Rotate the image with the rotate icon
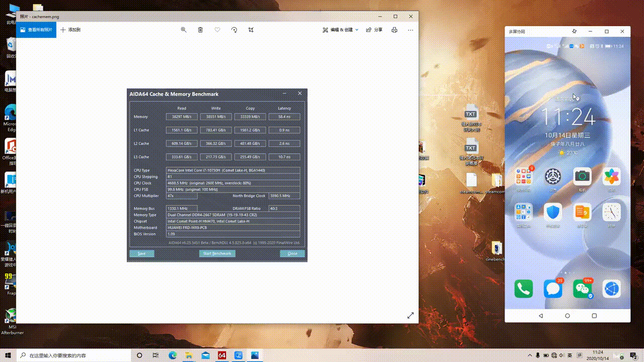Screen dimensions: 644x362 pos(234,30)
